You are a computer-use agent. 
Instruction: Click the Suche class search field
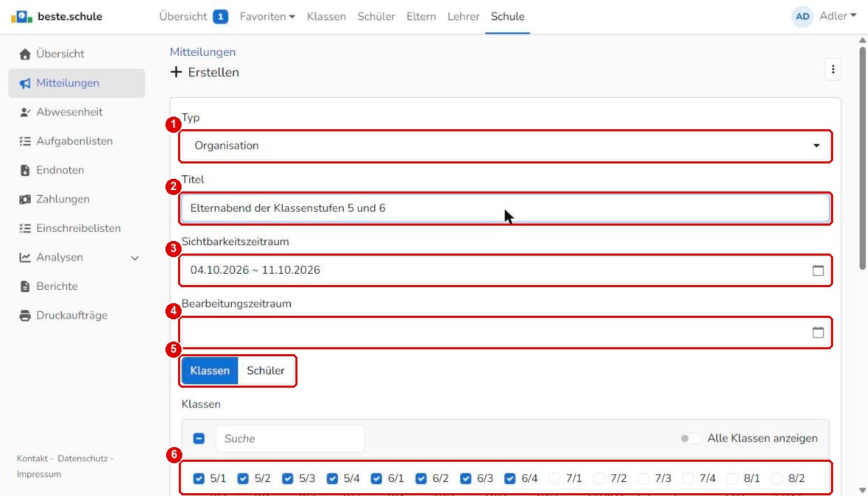click(290, 439)
